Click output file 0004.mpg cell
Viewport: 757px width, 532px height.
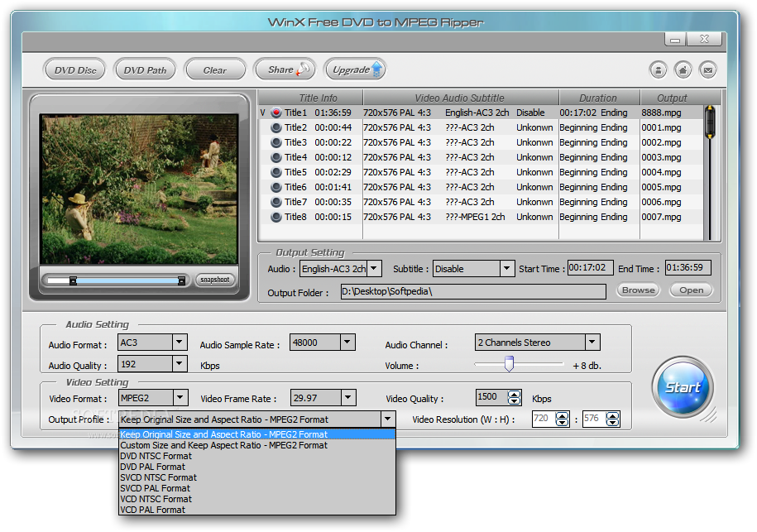tap(661, 172)
